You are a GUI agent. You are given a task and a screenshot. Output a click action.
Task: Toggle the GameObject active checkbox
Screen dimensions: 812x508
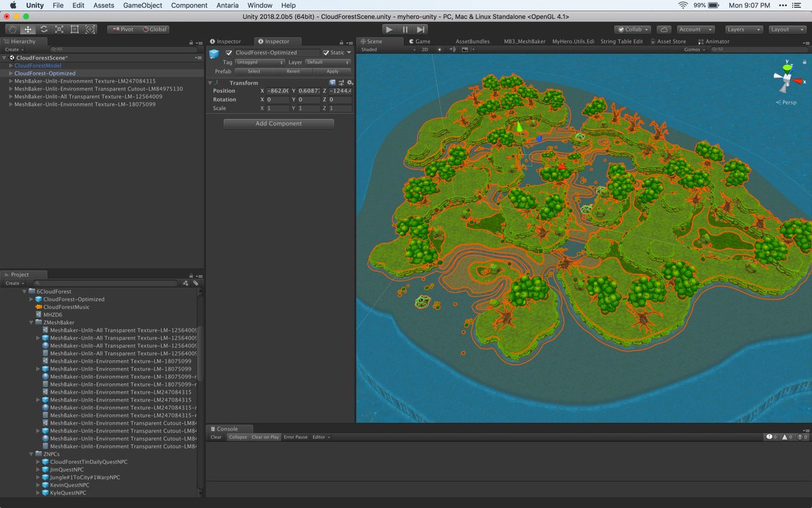[x=229, y=53]
